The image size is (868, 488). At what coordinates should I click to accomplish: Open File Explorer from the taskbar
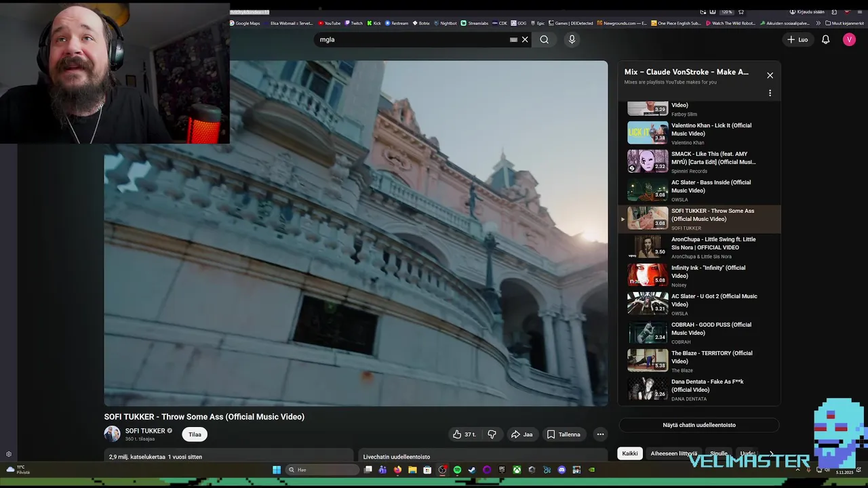pos(412,470)
